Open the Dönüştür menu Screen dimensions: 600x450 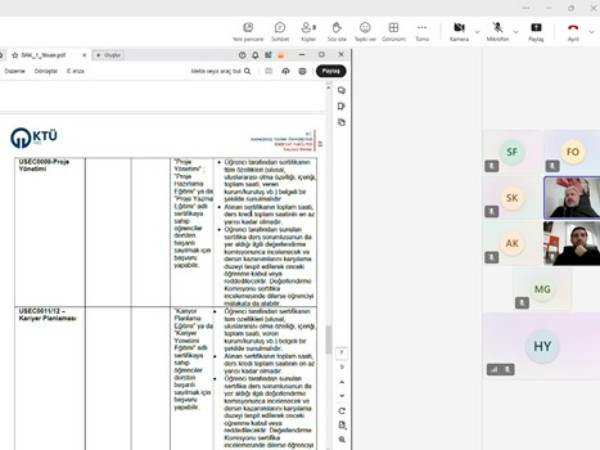pyautogui.click(x=46, y=72)
